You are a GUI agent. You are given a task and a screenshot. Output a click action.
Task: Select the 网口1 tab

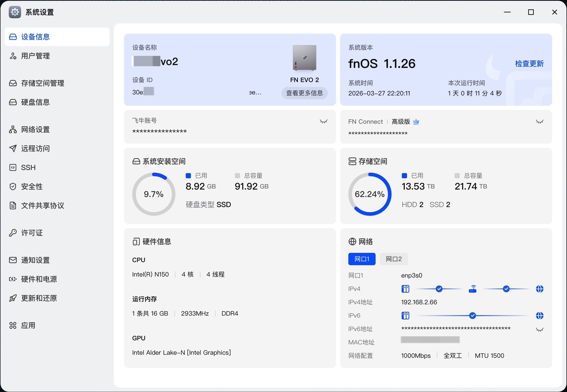[x=362, y=259]
